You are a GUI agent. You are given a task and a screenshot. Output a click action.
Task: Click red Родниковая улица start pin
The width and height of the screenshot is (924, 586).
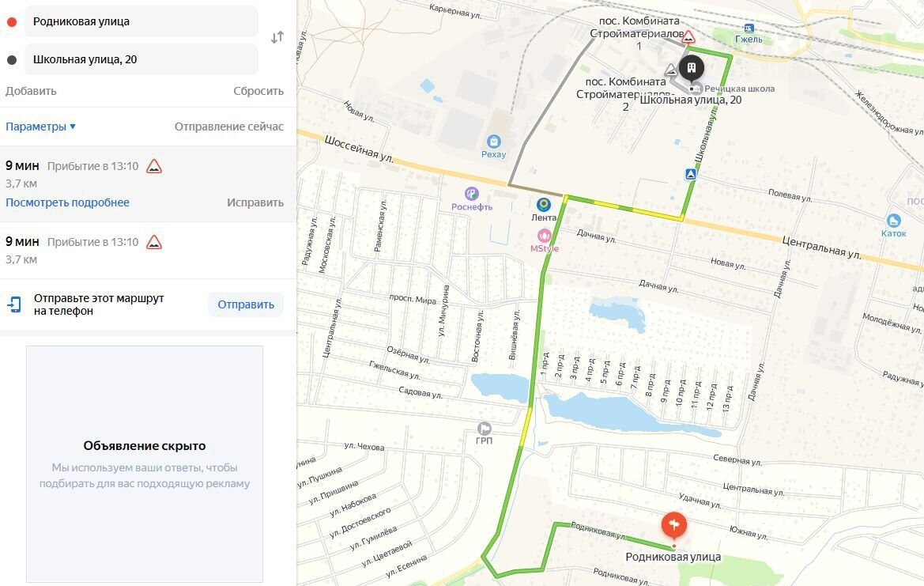pos(673,524)
